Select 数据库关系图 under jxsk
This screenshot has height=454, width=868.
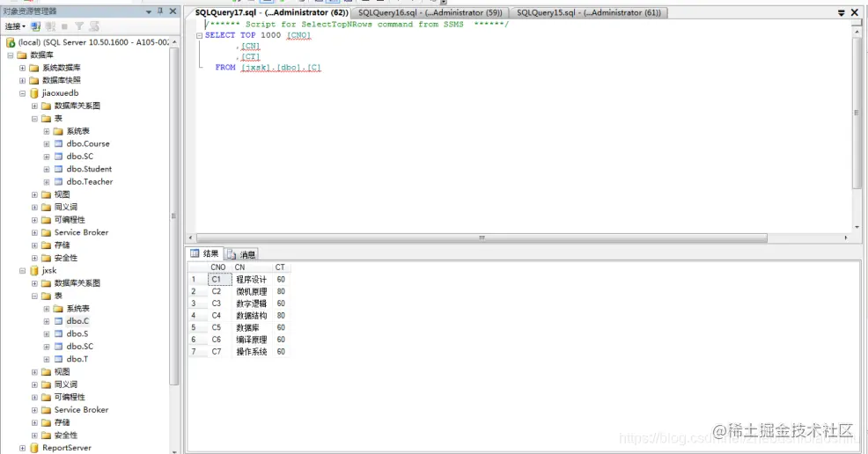[x=77, y=283]
